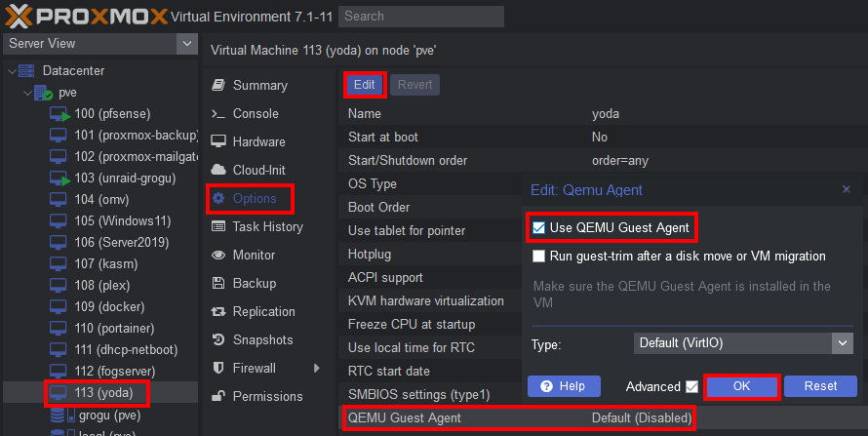The width and height of the screenshot is (868, 436).
Task: Click the Summary book icon
Action: [217, 85]
